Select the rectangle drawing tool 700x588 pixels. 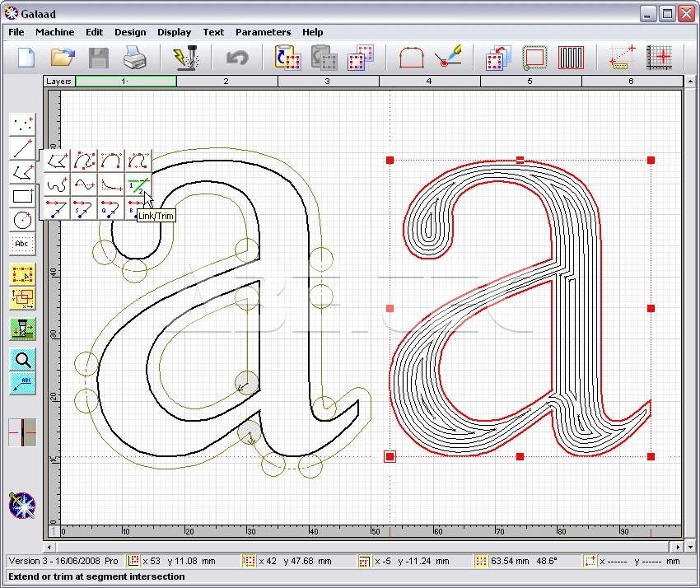tap(22, 196)
